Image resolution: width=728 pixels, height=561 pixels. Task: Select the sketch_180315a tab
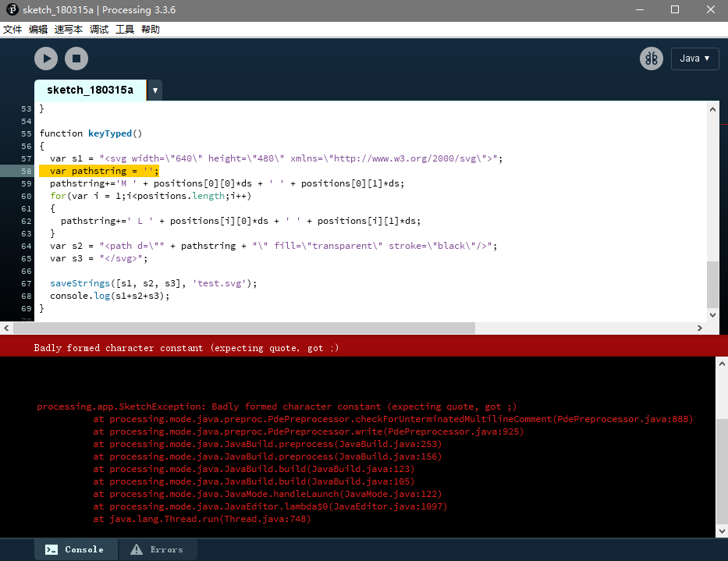(90, 90)
